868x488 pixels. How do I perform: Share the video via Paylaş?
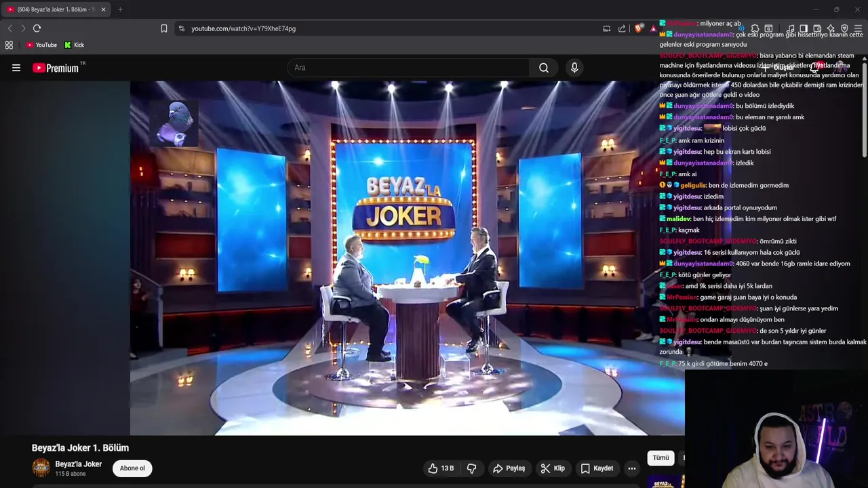(509, 468)
